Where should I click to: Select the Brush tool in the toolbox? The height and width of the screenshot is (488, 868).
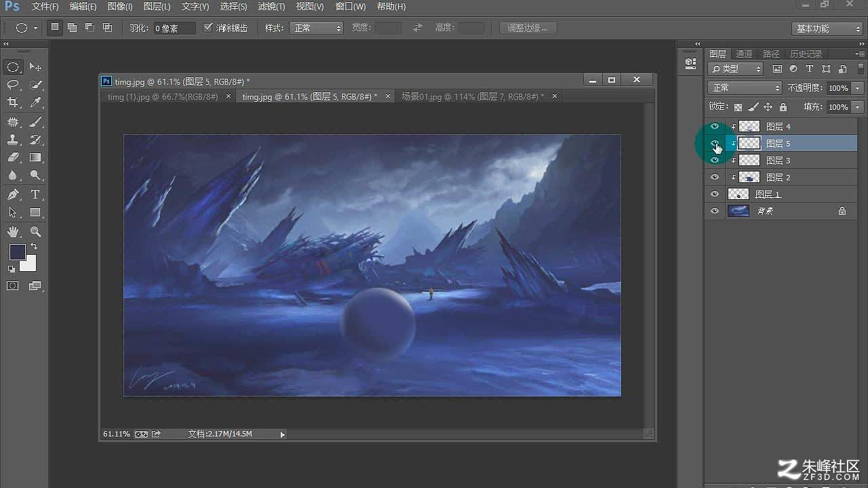pyautogui.click(x=35, y=122)
